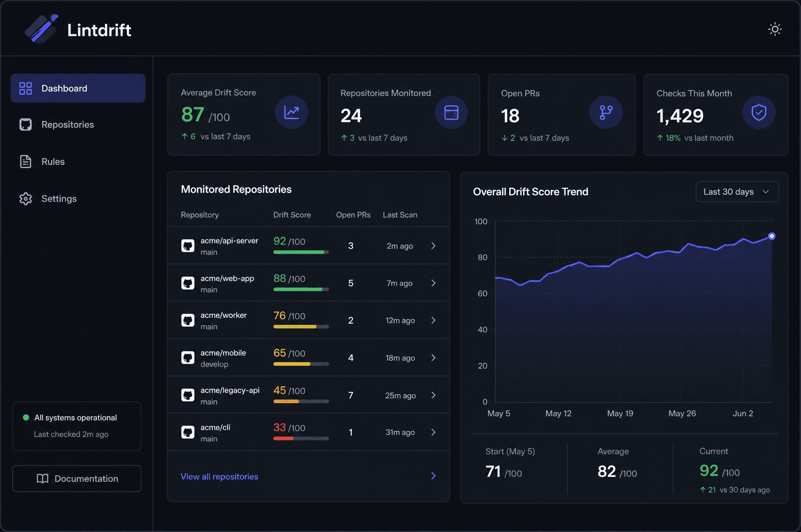Viewport: 801px width, 532px height.
Task: Expand the acme/legacy-api row chevron
Action: click(x=433, y=395)
